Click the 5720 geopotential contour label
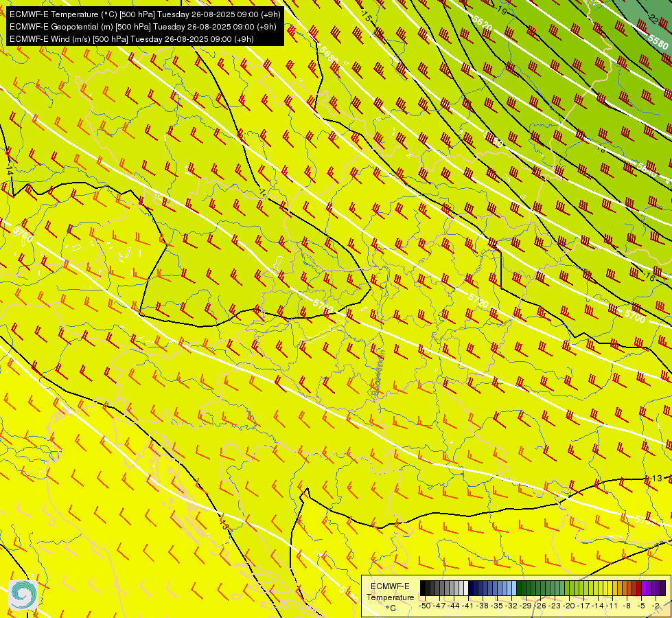Screen dimensions: 672x618 tap(478, 300)
